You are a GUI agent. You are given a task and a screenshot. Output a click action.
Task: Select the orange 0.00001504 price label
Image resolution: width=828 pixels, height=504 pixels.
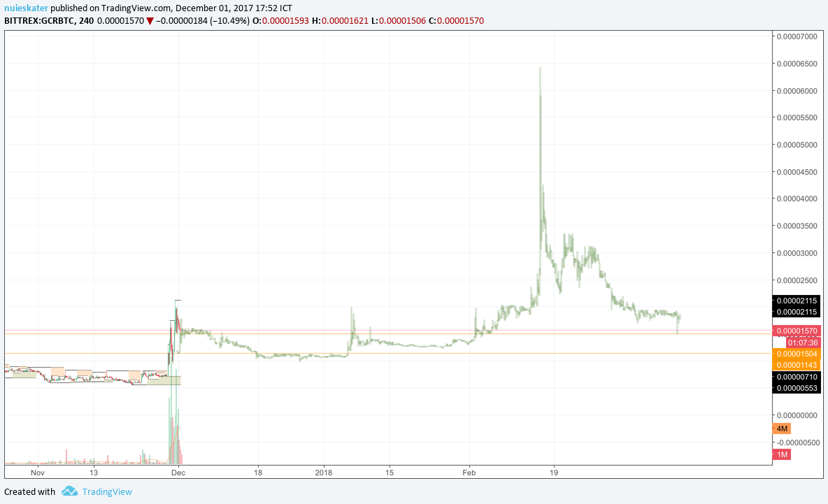pyautogui.click(x=797, y=354)
